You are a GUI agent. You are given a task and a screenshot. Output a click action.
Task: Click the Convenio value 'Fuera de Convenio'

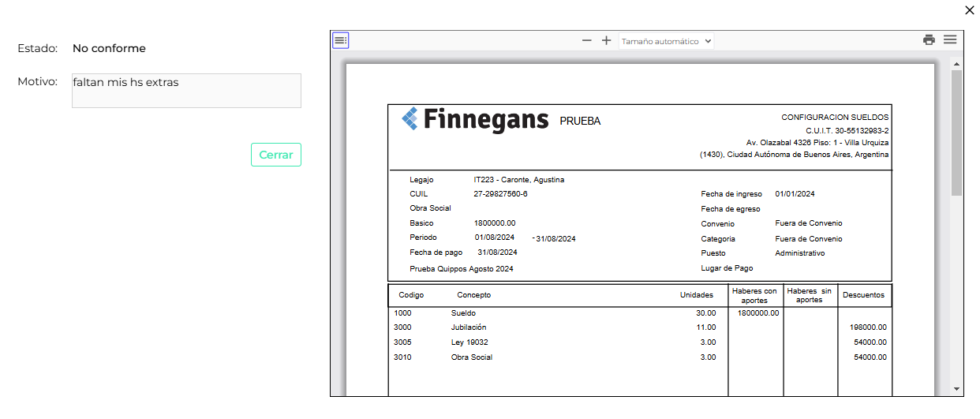pyautogui.click(x=809, y=223)
